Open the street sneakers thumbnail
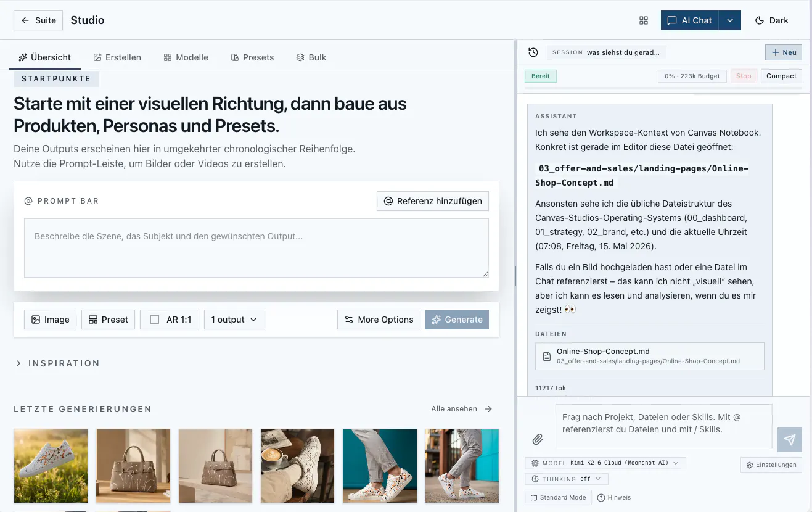This screenshot has height=512, width=812. pyautogui.click(x=462, y=466)
